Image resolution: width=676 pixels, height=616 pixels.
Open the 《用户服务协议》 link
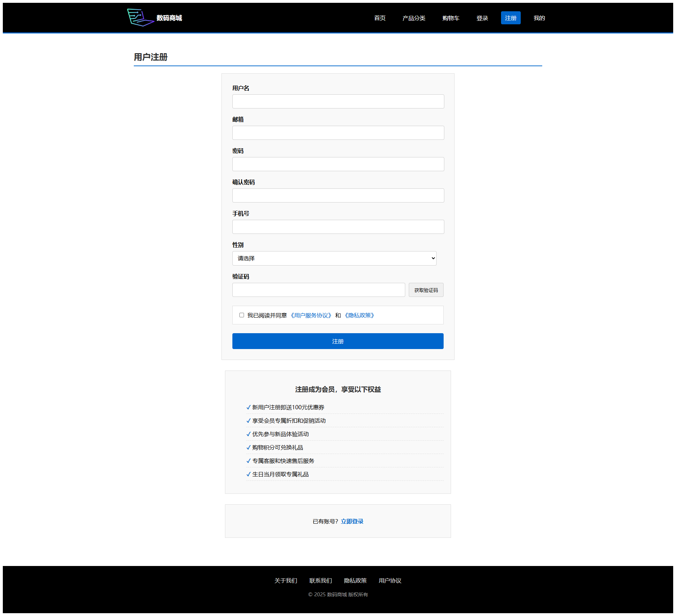[x=311, y=315]
